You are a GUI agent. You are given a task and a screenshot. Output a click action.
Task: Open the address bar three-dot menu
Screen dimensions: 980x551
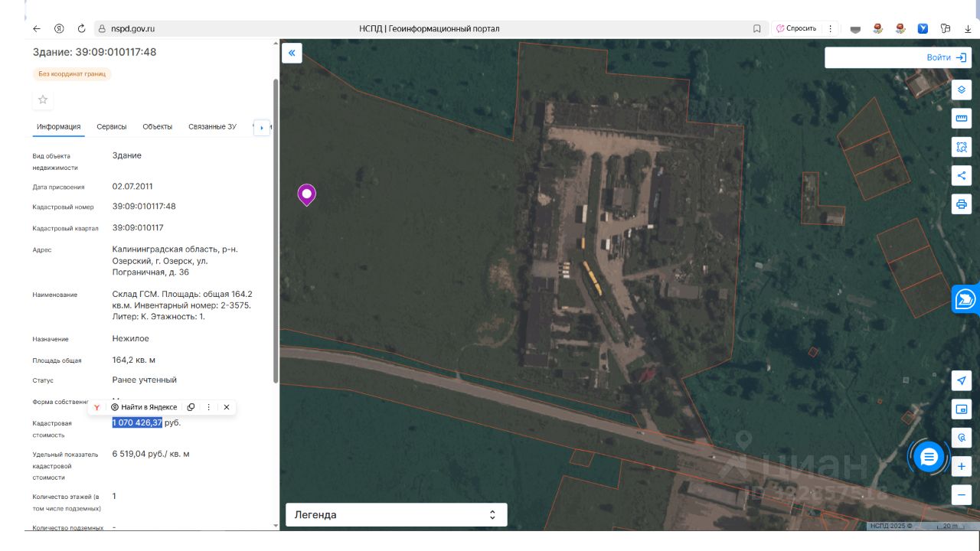coord(831,28)
